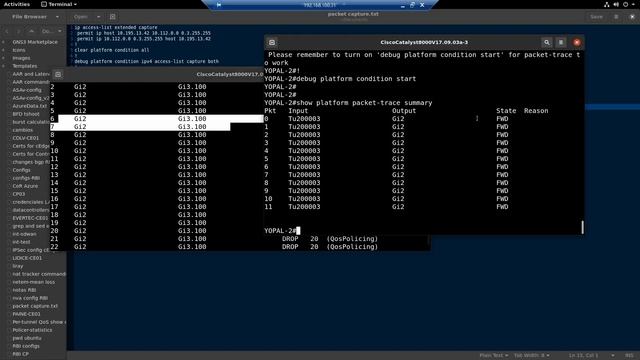
Task: Open the power icon in top bar
Action: pos(625,4)
